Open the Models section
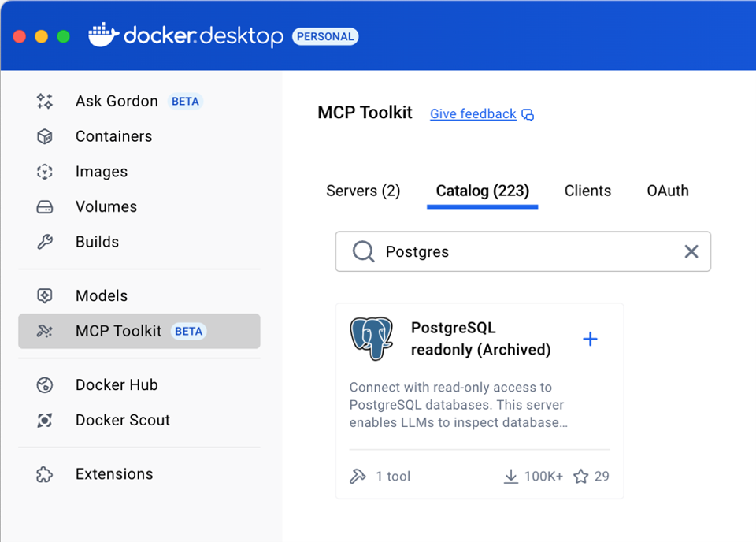Screen dimensions: 756x542 pyautogui.click(x=139, y=295)
